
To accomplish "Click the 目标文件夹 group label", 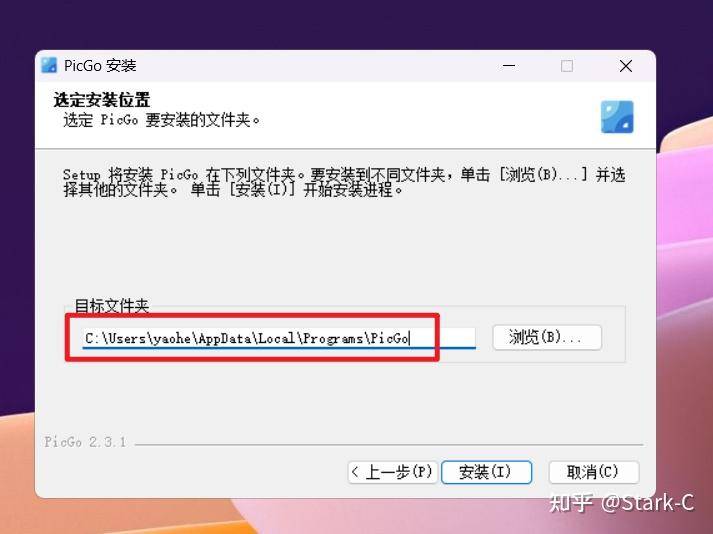I will pyautogui.click(x=111, y=306).
